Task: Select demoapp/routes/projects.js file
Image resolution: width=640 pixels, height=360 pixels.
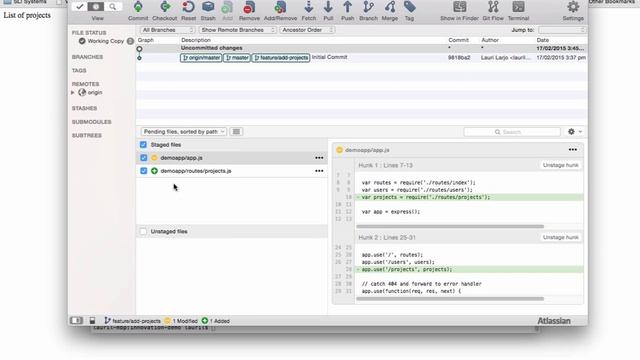Action: click(232, 171)
